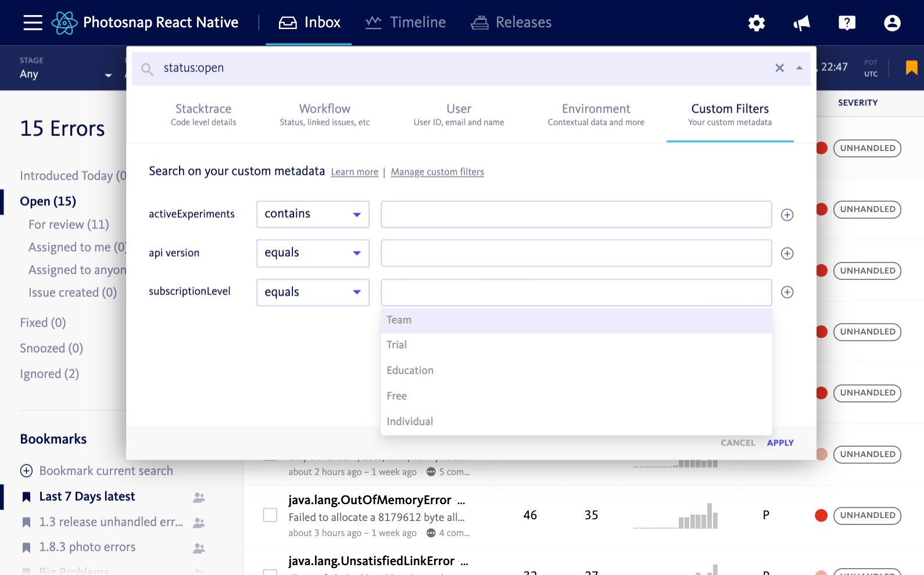Viewport: 924px width, 575px height.
Task: Switch to the Timeline tab
Action: 406,23
